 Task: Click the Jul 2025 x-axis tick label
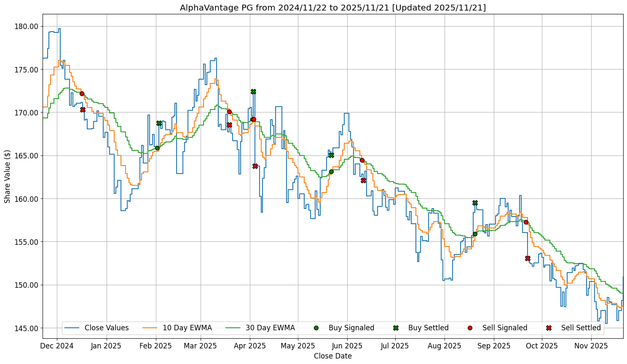pyautogui.click(x=395, y=346)
